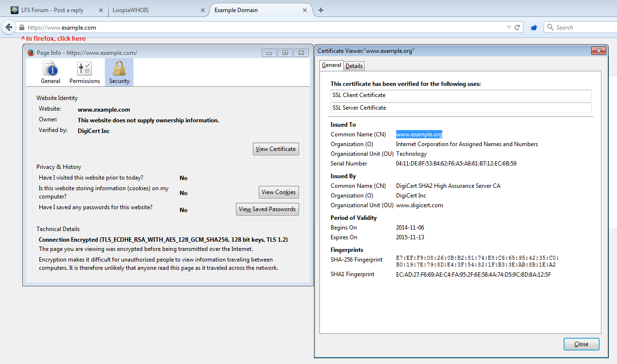Click the reload page icon
The height and width of the screenshot is (364, 617).
517,28
